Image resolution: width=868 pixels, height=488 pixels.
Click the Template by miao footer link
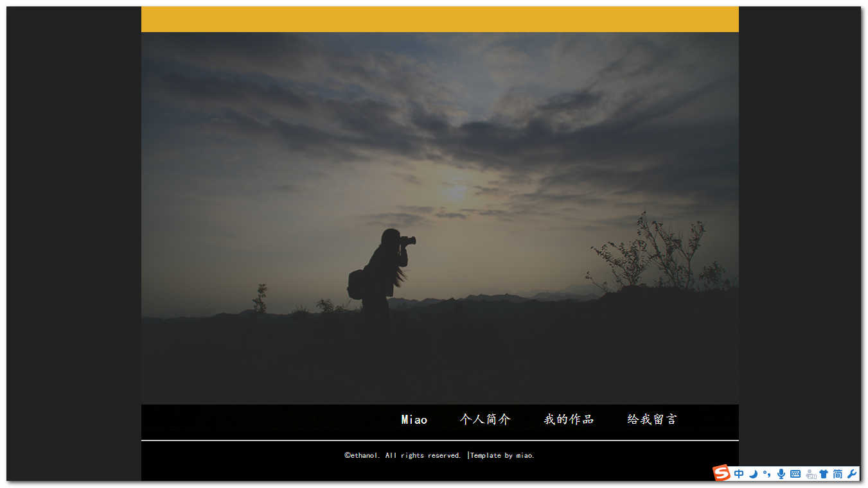[502, 455]
